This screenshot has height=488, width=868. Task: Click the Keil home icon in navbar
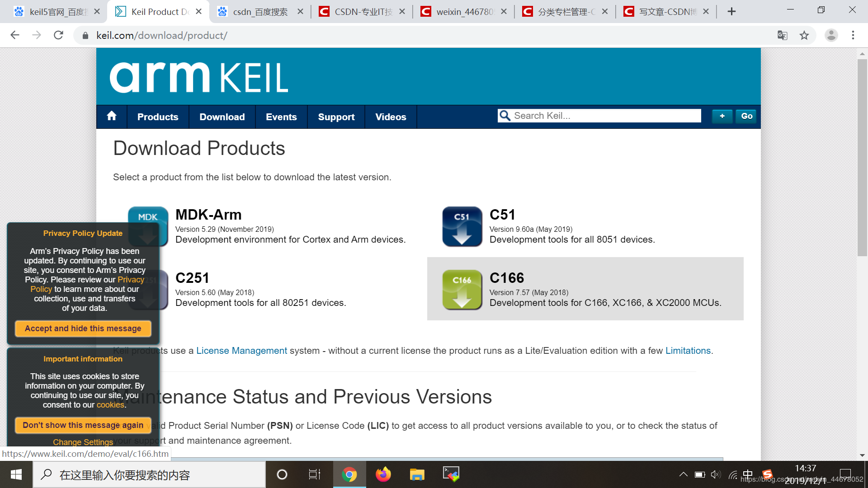[x=112, y=116]
